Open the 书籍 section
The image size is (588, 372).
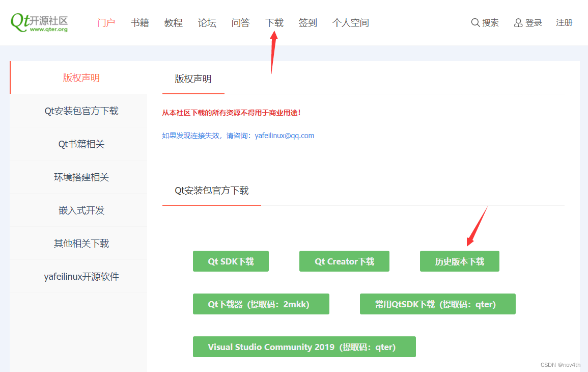pos(139,22)
